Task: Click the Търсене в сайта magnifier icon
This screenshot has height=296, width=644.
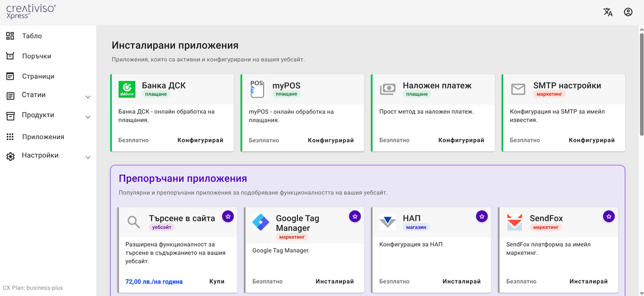Action: pyautogui.click(x=134, y=221)
